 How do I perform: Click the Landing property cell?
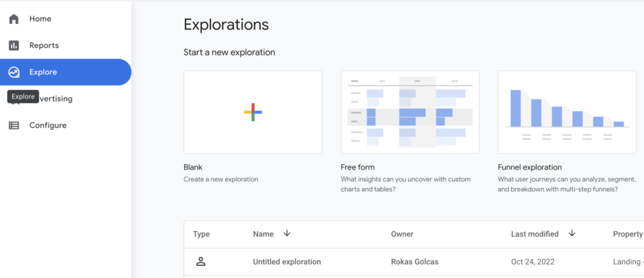coord(628,262)
